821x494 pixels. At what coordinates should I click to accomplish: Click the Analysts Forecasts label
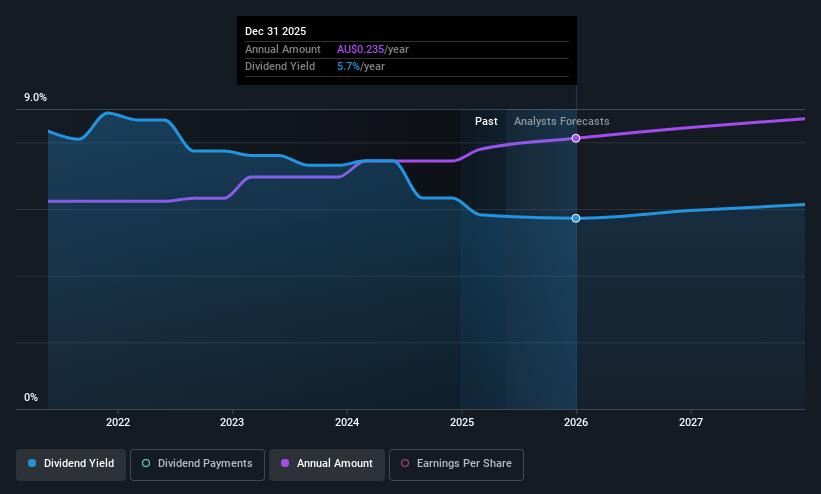[561, 122]
